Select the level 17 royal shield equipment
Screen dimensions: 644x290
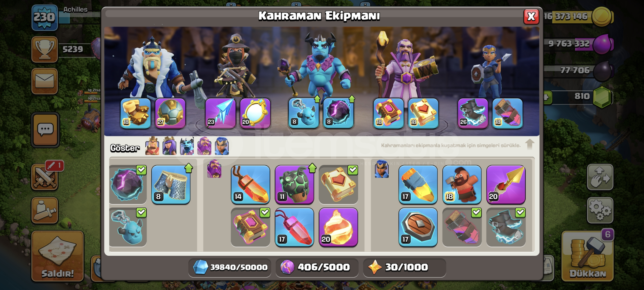click(418, 227)
